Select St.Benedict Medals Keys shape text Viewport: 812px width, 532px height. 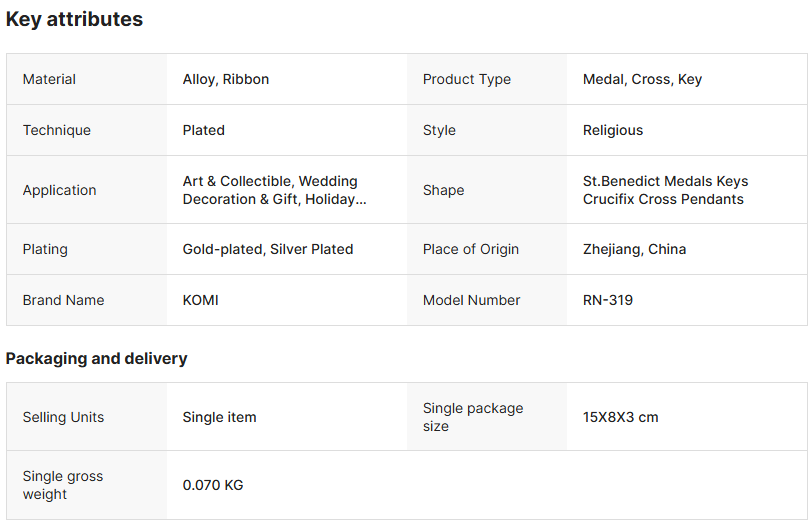[x=665, y=181]
